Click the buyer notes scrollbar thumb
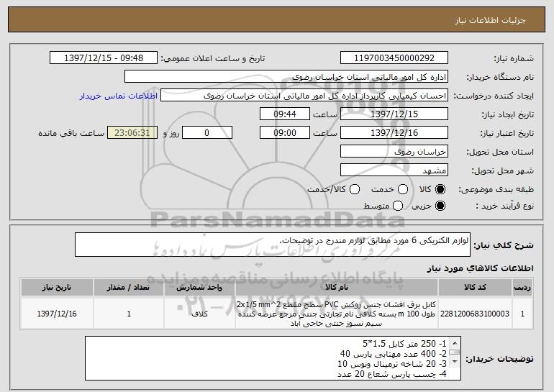 tap(455, 352)
